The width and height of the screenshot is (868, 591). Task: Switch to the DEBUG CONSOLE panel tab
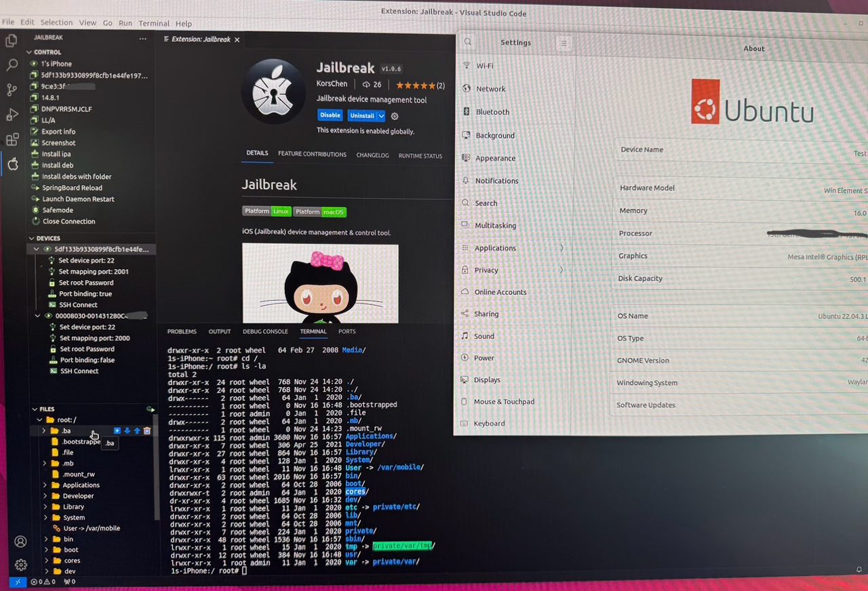pyautogui.click(x=265, y=331)
